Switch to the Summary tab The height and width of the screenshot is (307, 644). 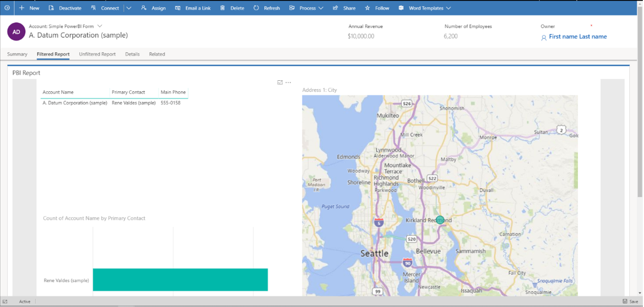17,54
